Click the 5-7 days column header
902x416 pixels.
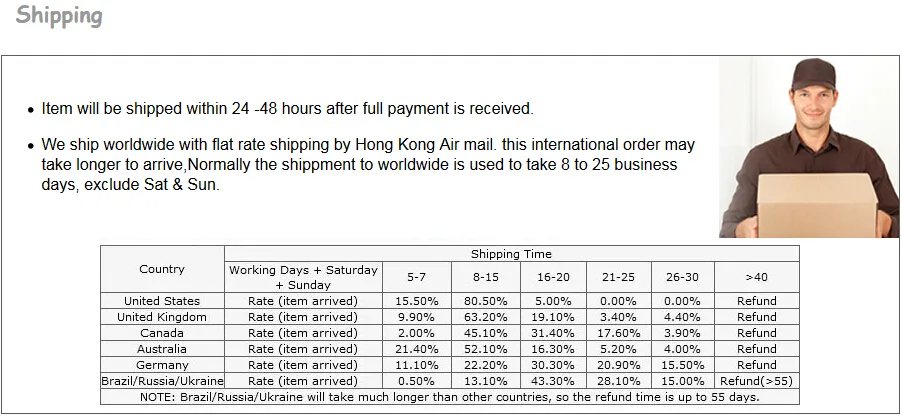[416, 277]
